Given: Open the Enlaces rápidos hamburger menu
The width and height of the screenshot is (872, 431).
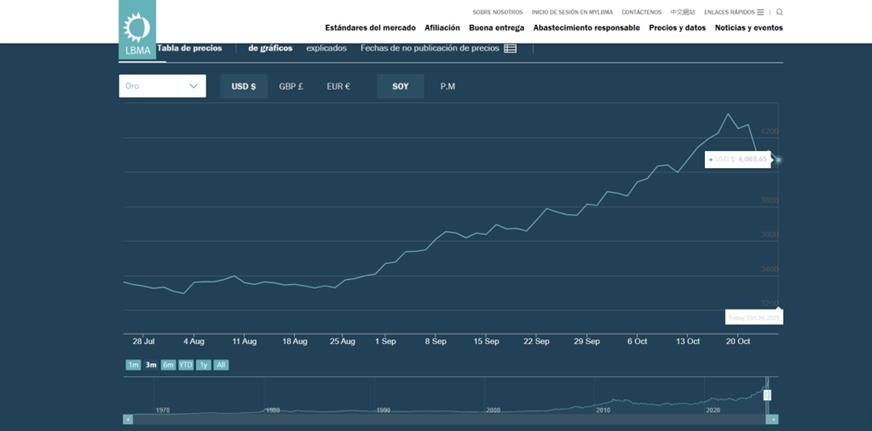Looking at the screenshot, I should click(x=760, y=12).
